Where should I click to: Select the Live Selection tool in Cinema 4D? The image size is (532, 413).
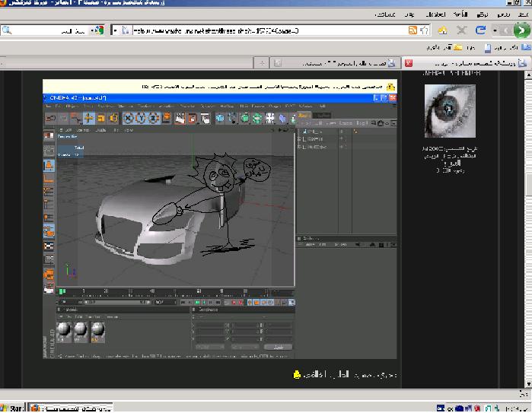coord(76,119)
